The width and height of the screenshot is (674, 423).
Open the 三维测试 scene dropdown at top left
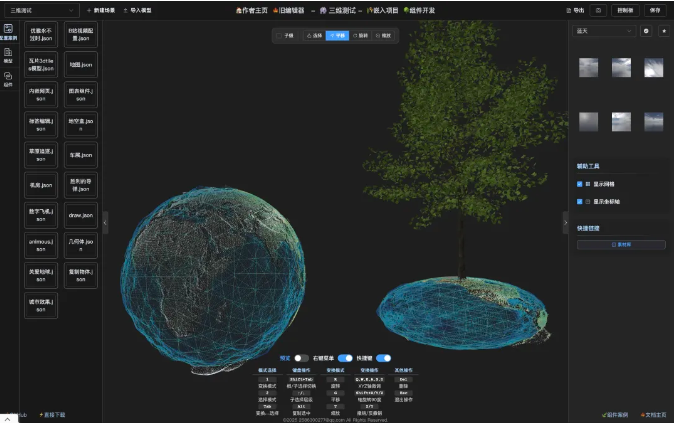click(x=40, y=10)
